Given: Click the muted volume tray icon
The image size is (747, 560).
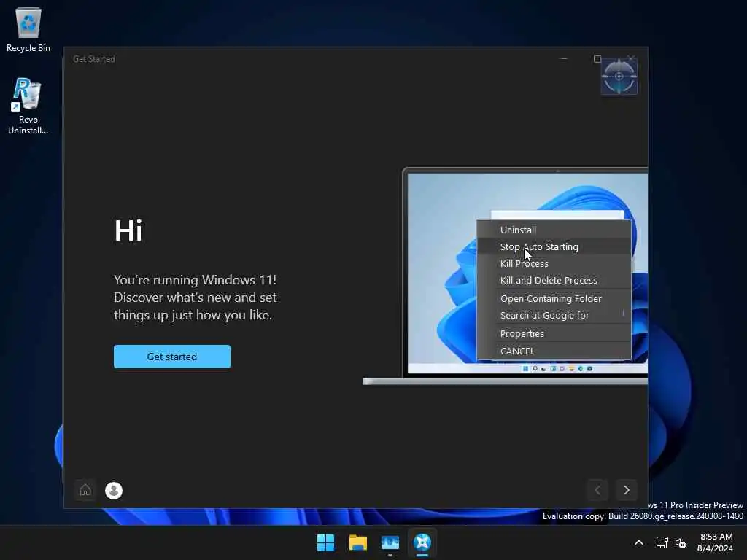Looking at the screenshot, I should (x=681, y=542).
